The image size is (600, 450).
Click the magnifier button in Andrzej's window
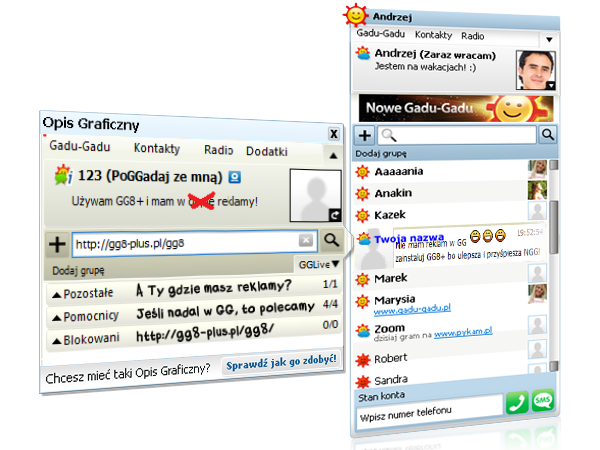549,134
